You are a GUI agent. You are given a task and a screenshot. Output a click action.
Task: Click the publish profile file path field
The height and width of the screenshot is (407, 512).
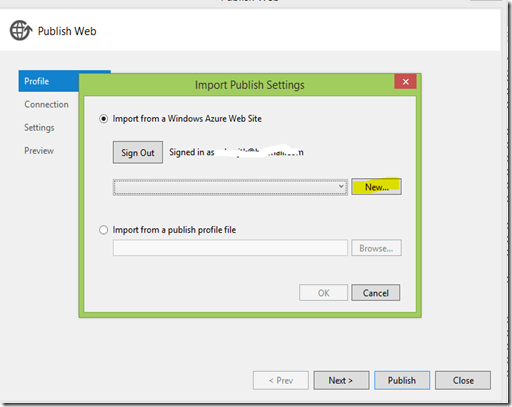tap(230, 248)
